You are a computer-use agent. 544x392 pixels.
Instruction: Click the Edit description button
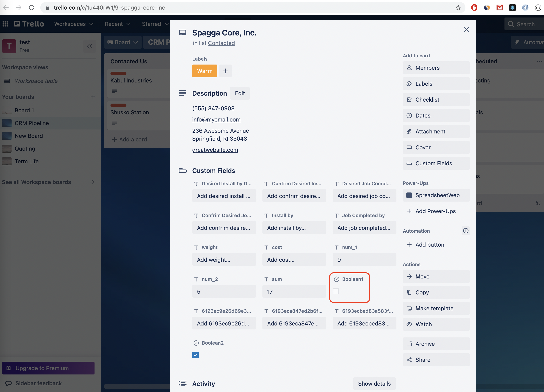tap(240, 93)
